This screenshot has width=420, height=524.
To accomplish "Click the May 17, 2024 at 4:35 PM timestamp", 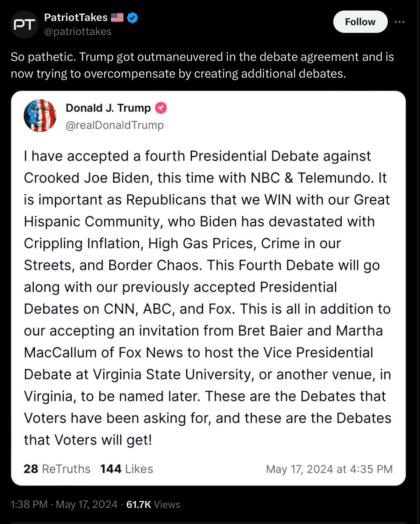I will point(329,469).
